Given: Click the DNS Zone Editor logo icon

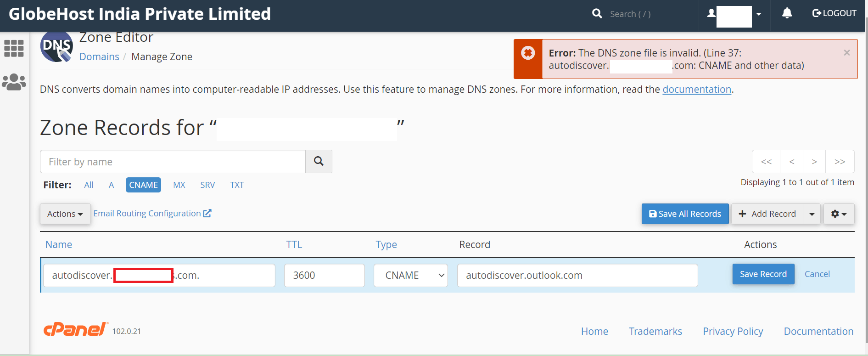Looking at the screenshot, I should (56, 46).
